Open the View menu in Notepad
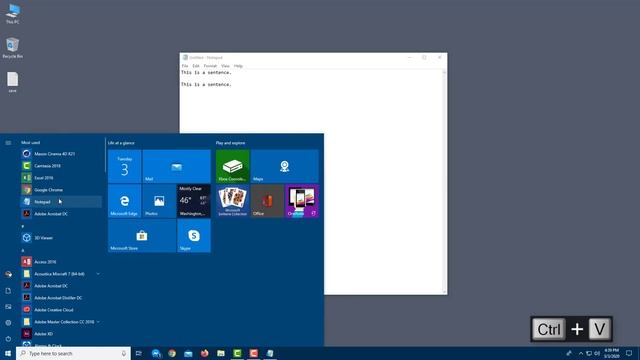The width and height of the screenshot is (640, 360). (225, 66)
